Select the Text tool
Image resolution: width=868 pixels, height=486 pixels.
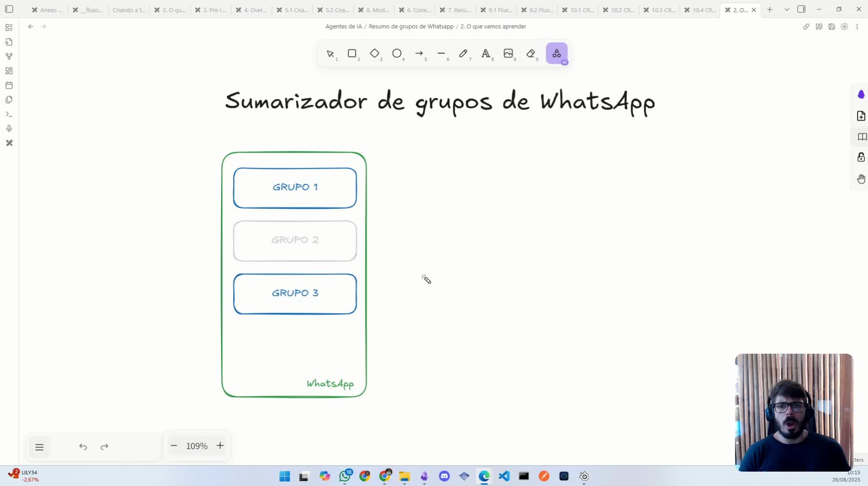tap(486, 54)
